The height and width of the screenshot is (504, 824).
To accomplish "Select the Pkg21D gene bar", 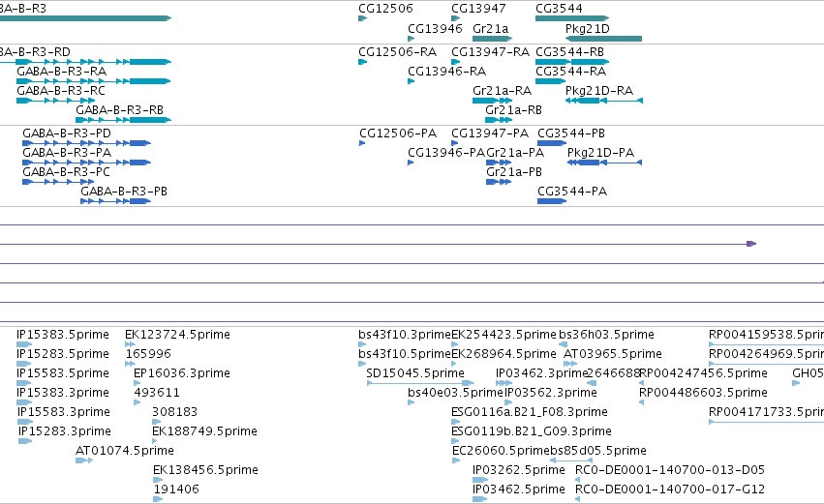I will 603,39.
